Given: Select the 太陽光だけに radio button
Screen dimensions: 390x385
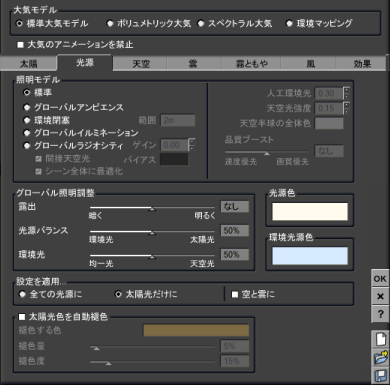Looking at the screenshot, I should (118, 294).
